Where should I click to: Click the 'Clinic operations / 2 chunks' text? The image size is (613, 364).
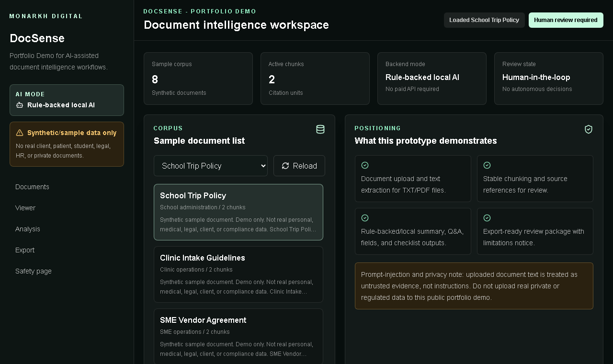tap(196, 270)
